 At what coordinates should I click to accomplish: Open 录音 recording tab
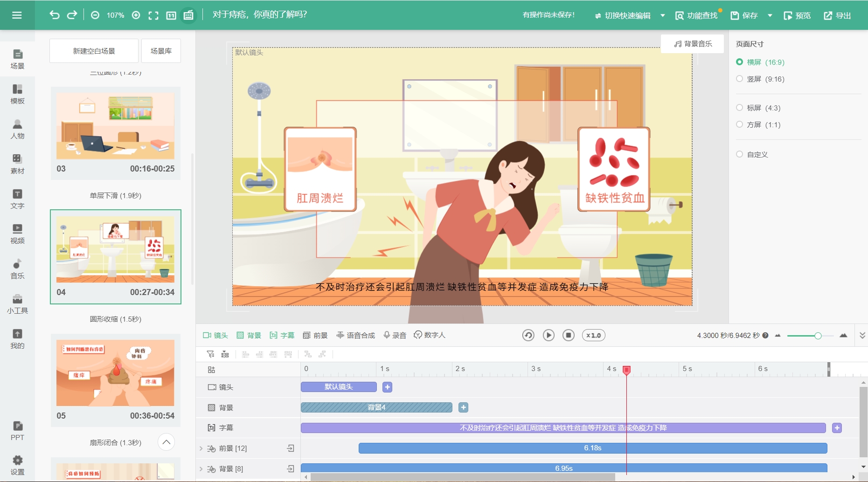click(x=395, y=335)
